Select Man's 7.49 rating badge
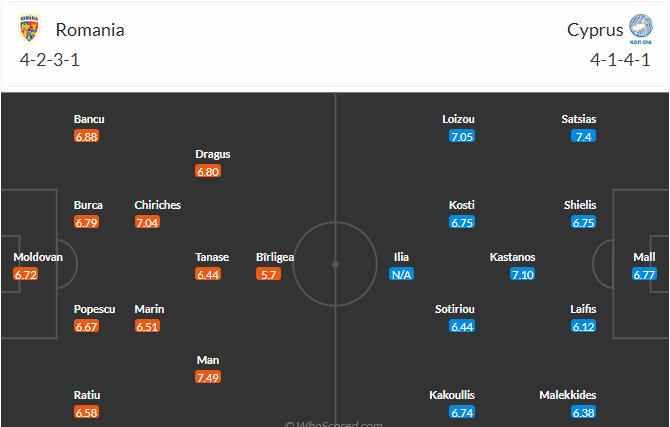The image size is (670, 427). point(208,377)
